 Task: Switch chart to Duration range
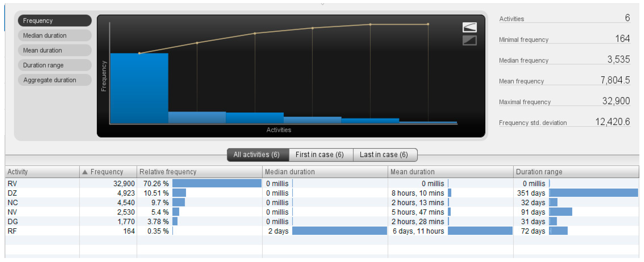[x=55, y=65]
